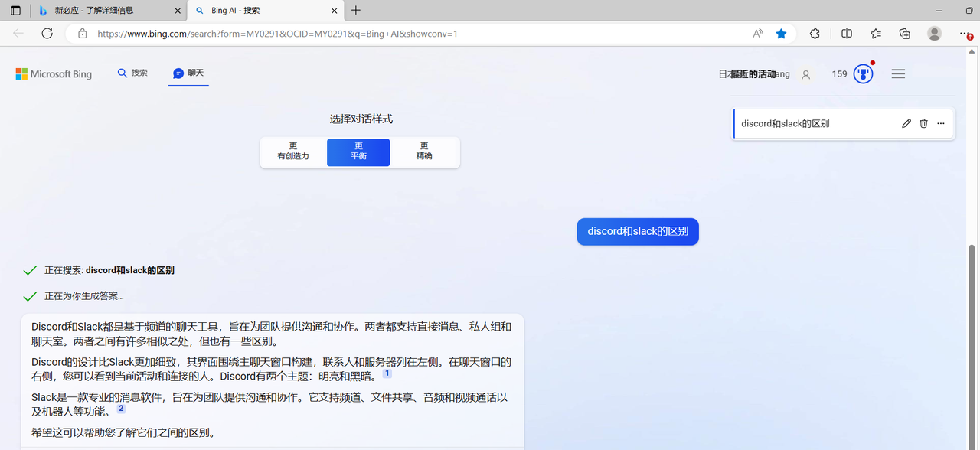This screenshot has height=450, width=980.
Task: View site information lock icon
Action: (82, 34)
